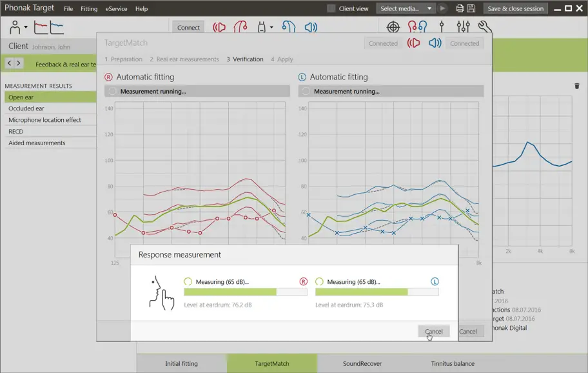Open the client icon dropdown arrow

coord(26,26)
